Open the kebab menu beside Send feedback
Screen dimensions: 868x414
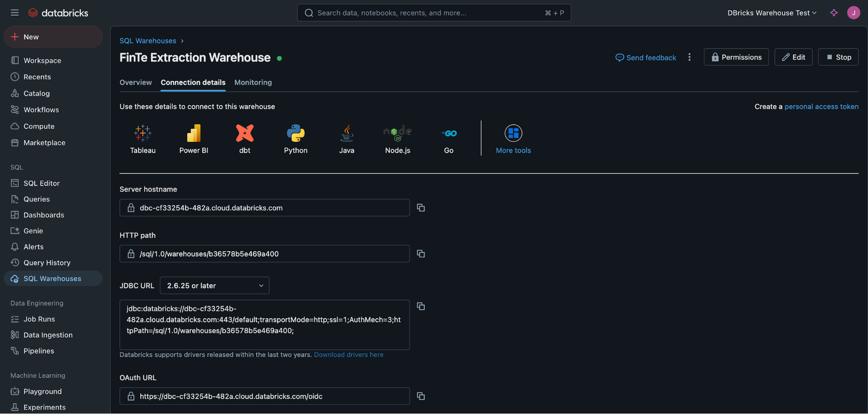click(689, 57)
